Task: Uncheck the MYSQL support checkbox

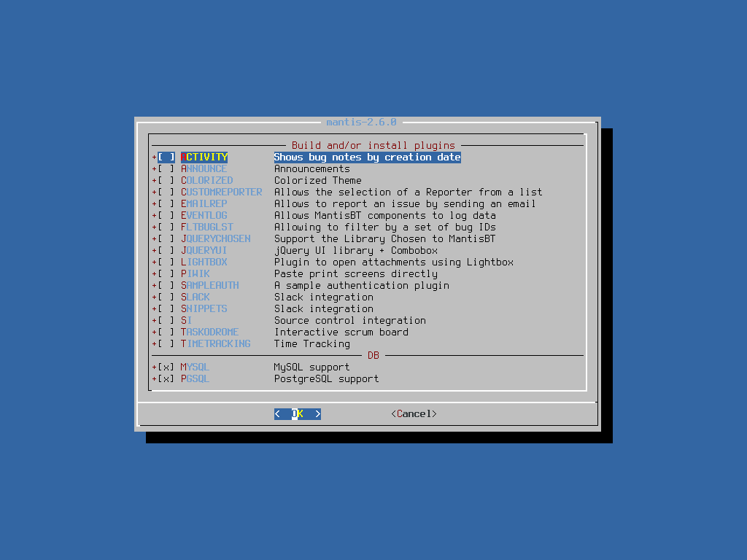Action: [166, 367]
